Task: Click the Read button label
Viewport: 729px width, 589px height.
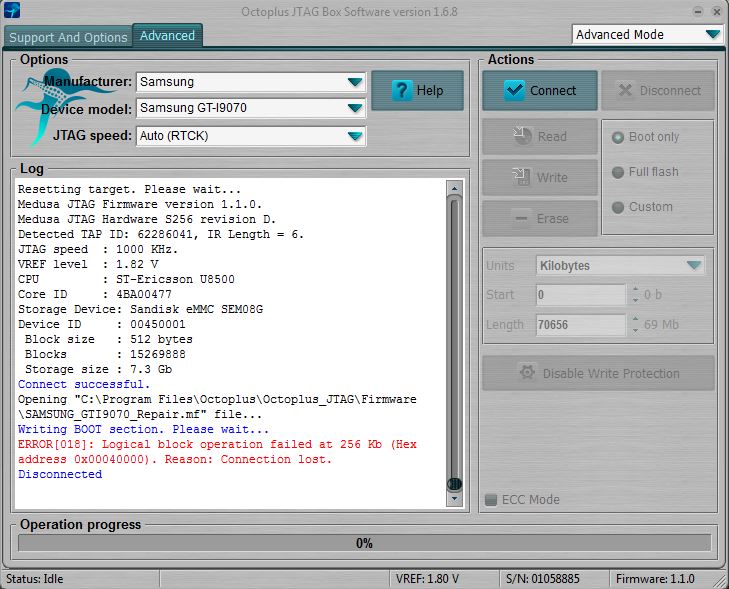Action: point(552,136)
